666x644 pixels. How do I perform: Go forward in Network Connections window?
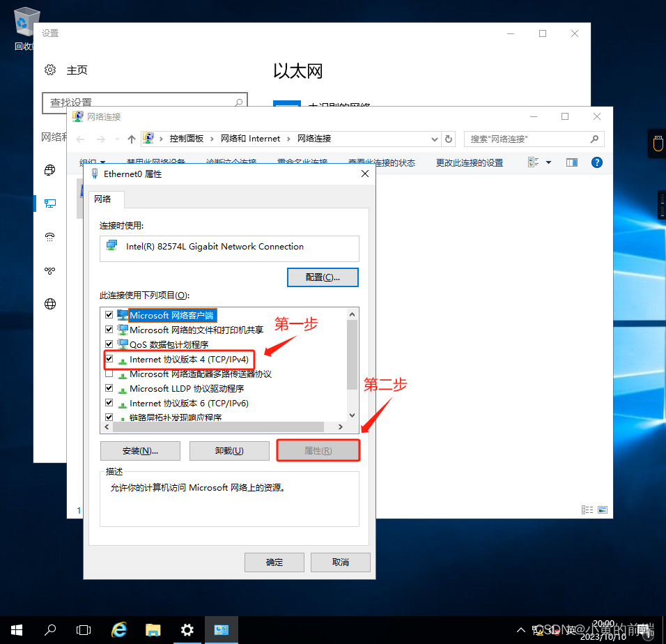point(100,139)
